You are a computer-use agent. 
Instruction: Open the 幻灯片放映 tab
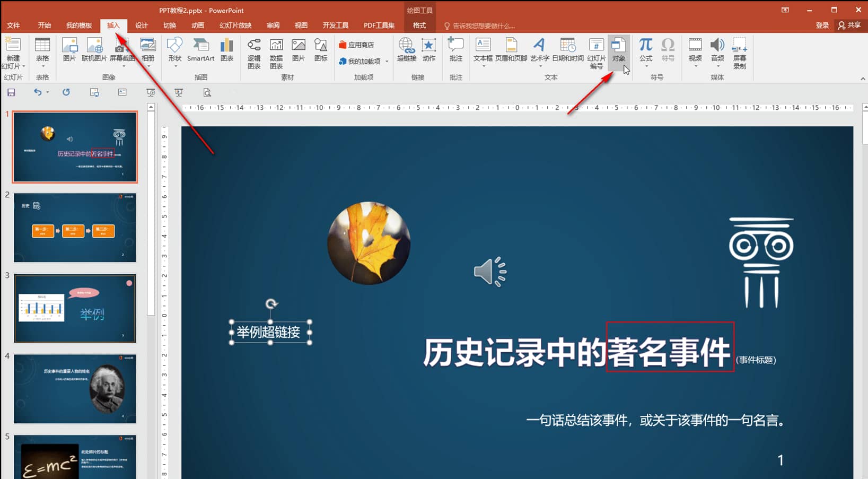[x=234, y=25]
